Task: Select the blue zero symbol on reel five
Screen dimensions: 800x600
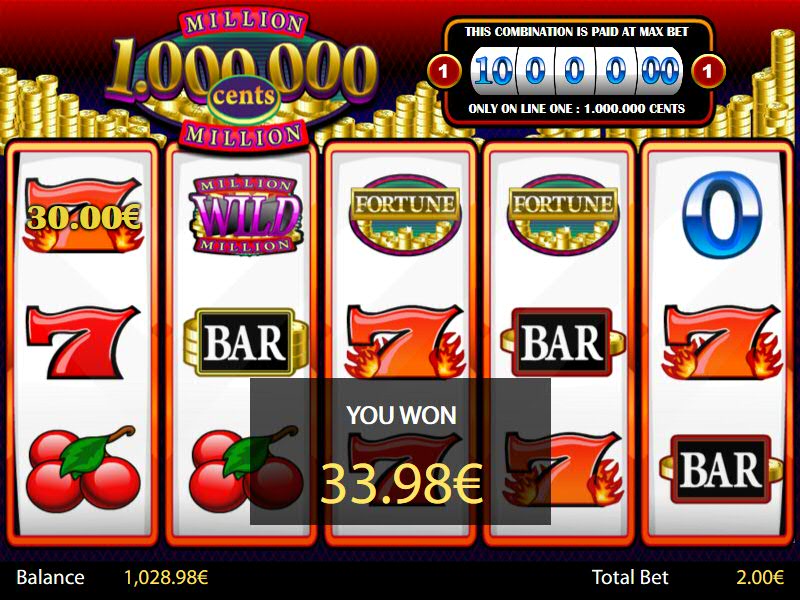Action: coord(722,214)
